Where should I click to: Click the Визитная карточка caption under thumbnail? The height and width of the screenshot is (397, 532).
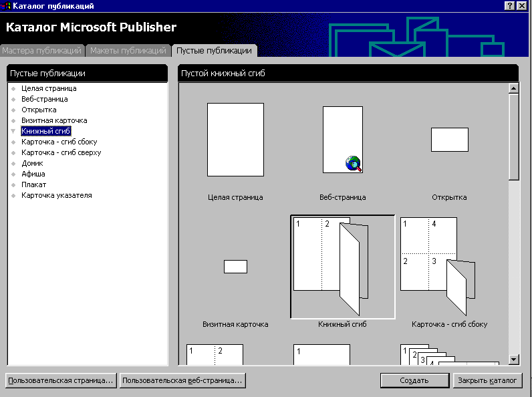[x=235, y=324]
